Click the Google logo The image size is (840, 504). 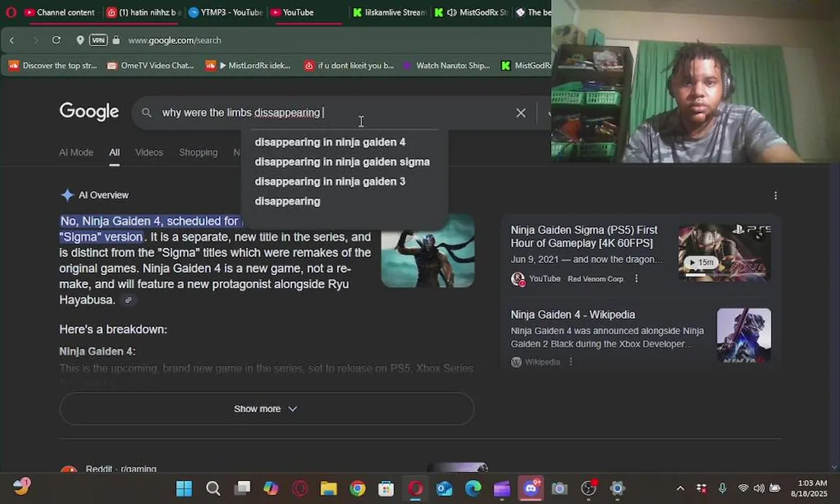tap(89, 112)
